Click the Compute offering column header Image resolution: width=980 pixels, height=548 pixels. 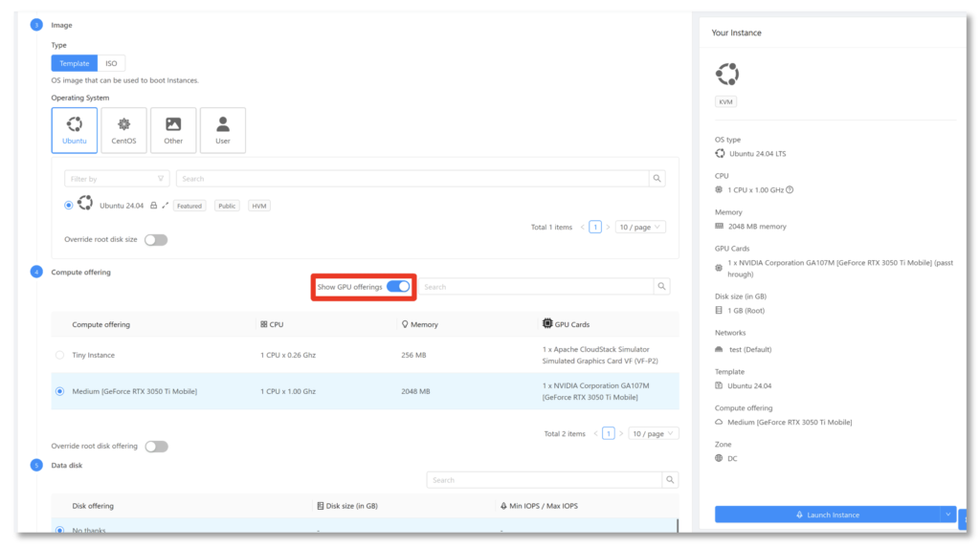point(100,324)
